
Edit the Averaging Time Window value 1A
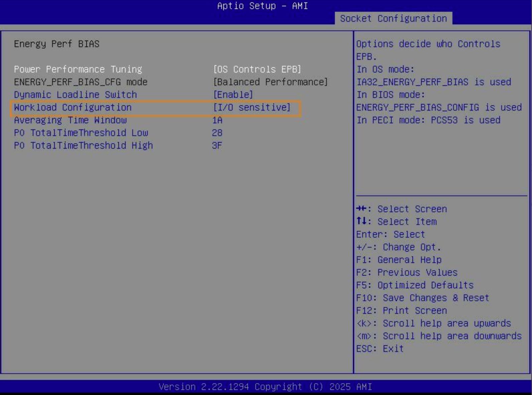pyautogui.click(x=217, y=120)
